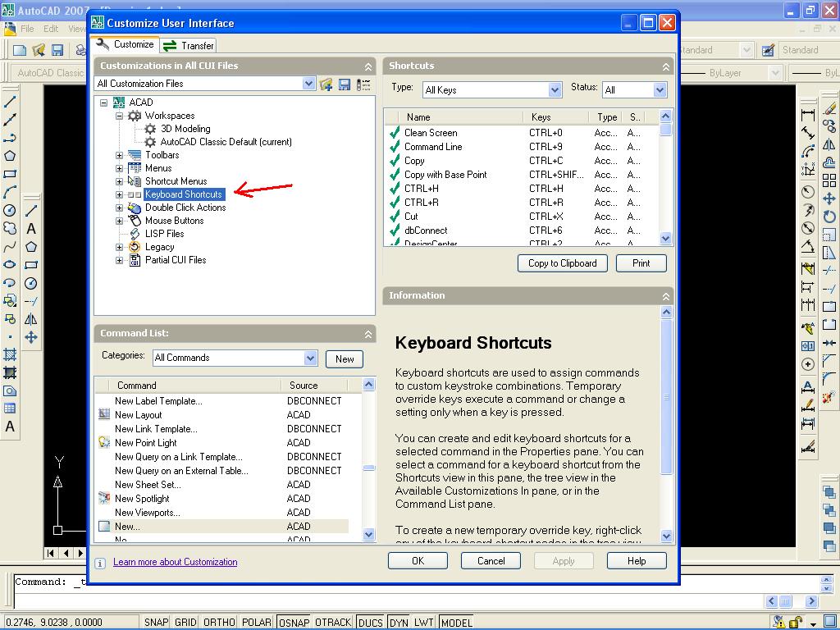Viewport: 840px width, 630px height.
Task: Select the Rotate tool in modify toolbar
Action: coord(830,217)
